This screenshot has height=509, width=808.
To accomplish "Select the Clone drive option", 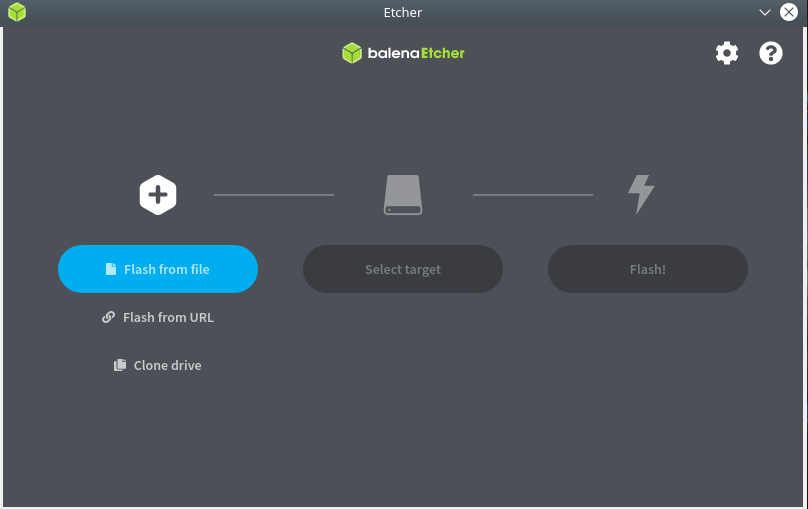I will point(158,365).
